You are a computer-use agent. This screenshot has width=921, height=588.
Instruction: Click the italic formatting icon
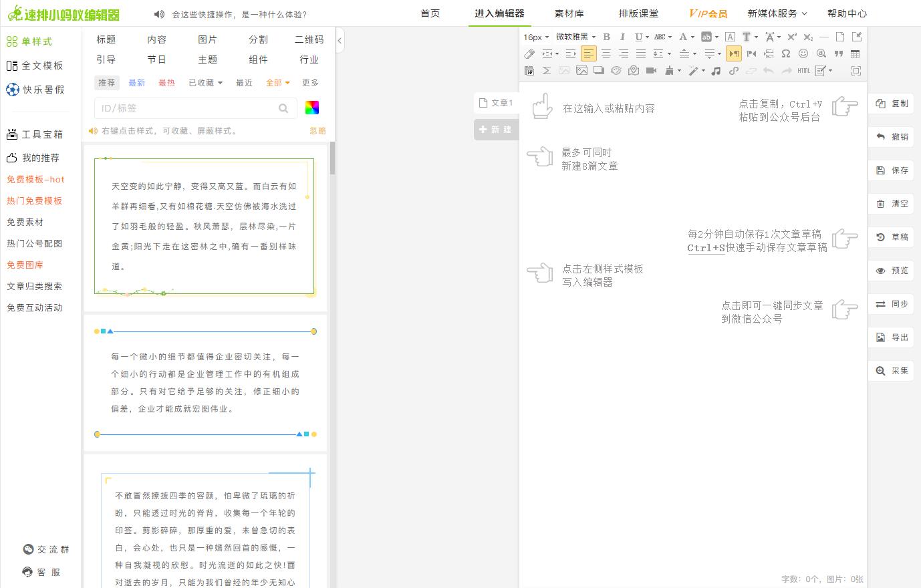point(622,37)
